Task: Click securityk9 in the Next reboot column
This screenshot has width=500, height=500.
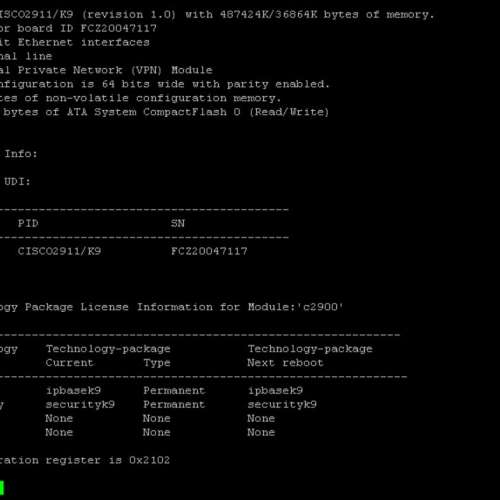Action: tap(282, 405)
